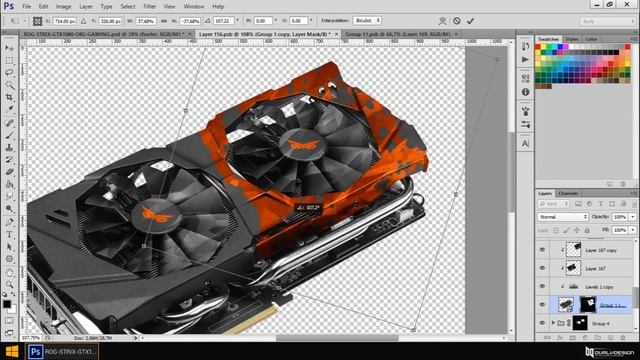Open the Character panel icon
Viewport: 640px width, 360px height.
pyautogui.click(x=525, y=143)
